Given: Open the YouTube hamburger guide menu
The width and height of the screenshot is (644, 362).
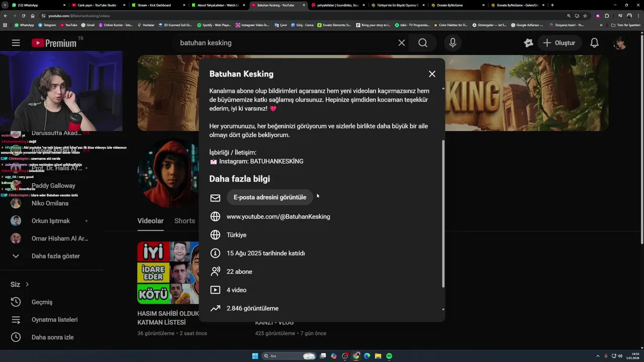Looking at the screenshot, I should click(16, 43).
